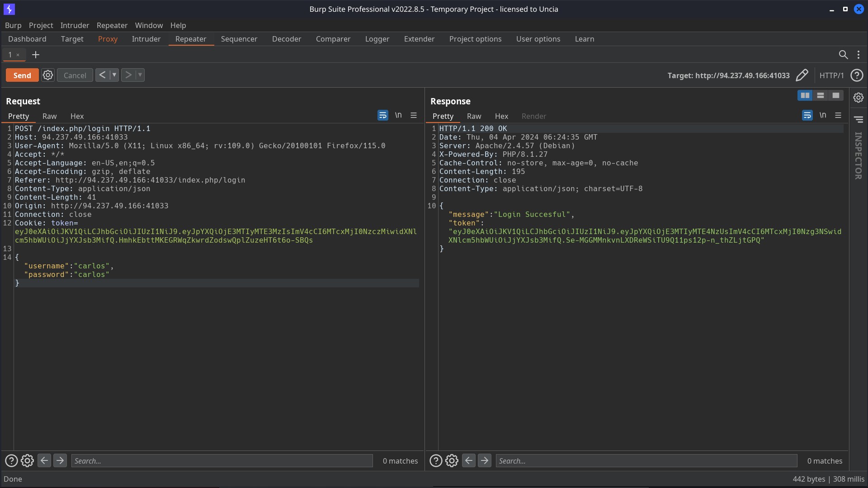Viewport: 868px width, 488px height.
Task: Add a new Repeater tab with plus
Action: coord(36,55)
